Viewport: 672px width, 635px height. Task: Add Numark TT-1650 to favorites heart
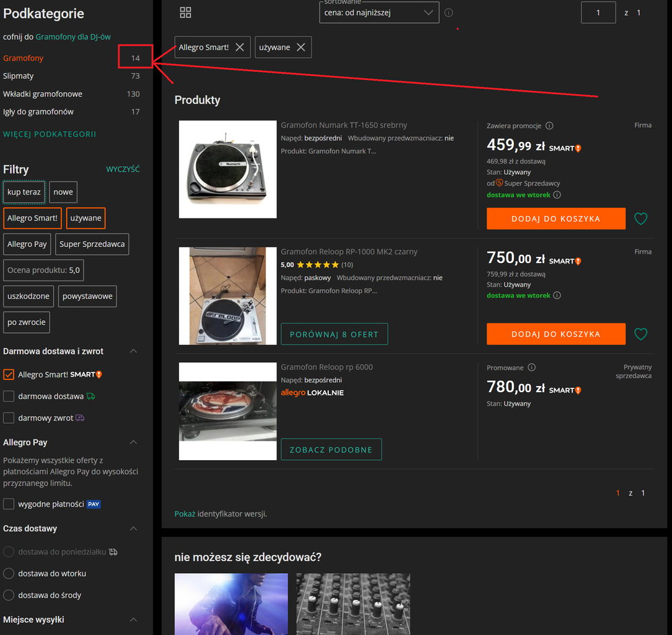[641, 219]
